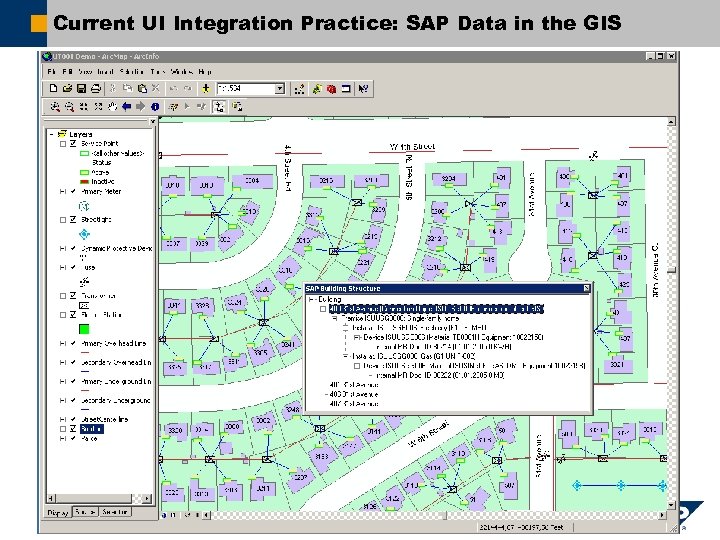Close the table of contents panel
720x540 pixels.
tap(152, 121)
